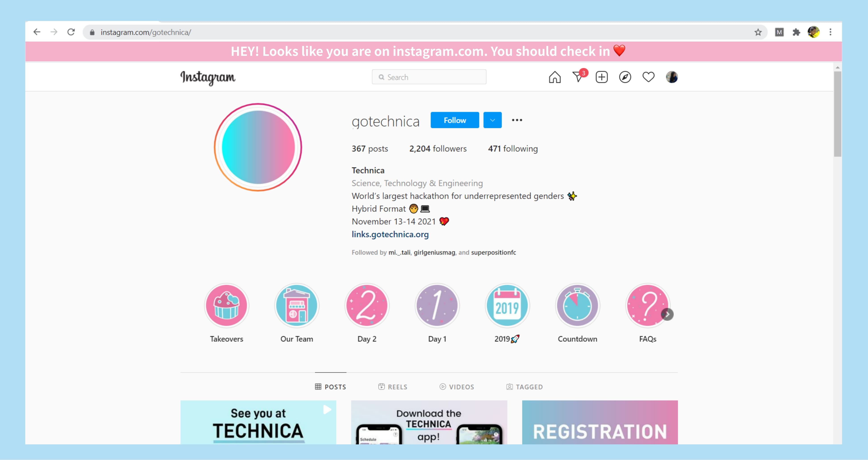The image size is (868, 460).
Task: Toggle the browser extensions puzzle icon
Action: [797, 32]
